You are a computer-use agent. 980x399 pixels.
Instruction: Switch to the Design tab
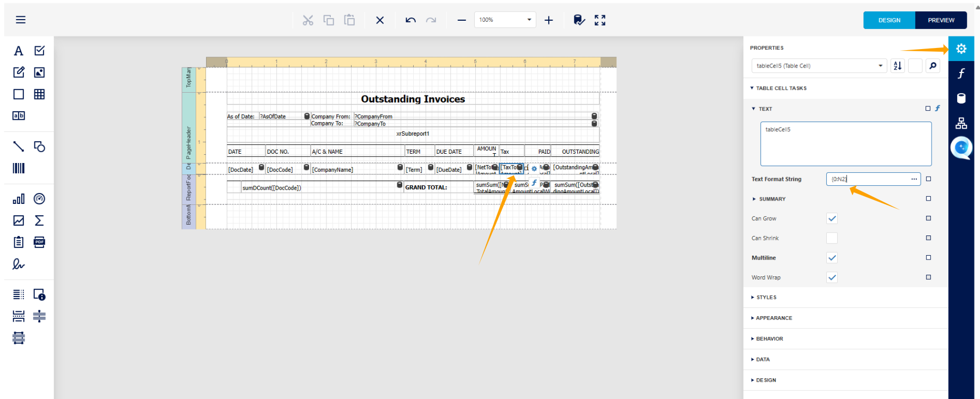(889, 20)
